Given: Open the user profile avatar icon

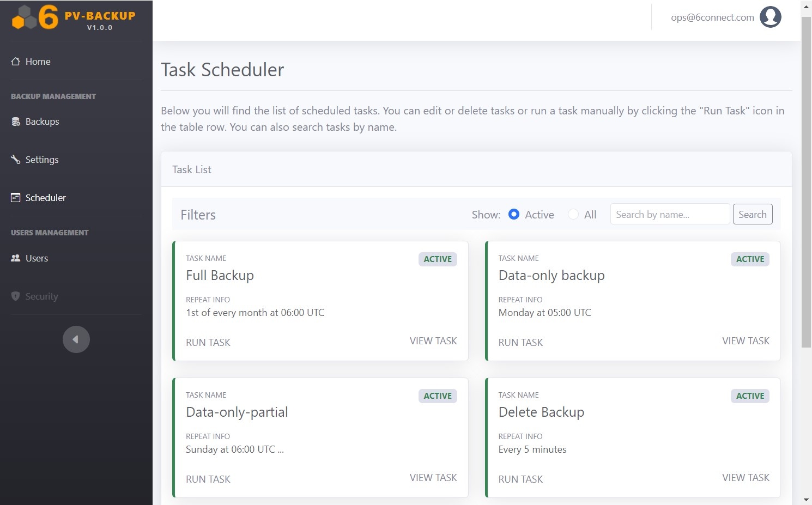Looking at the screenshot, I should [770, 17].
